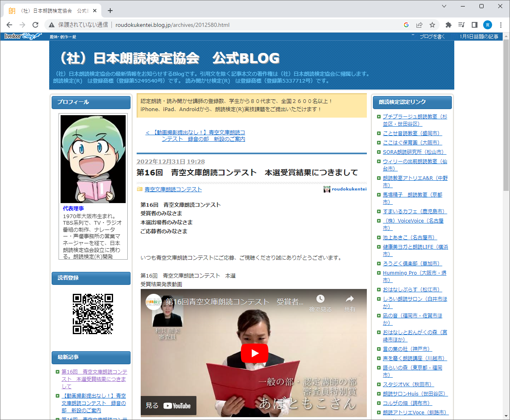Open Google icon in address bar
The image size is (510, 420).
(406, 25)
